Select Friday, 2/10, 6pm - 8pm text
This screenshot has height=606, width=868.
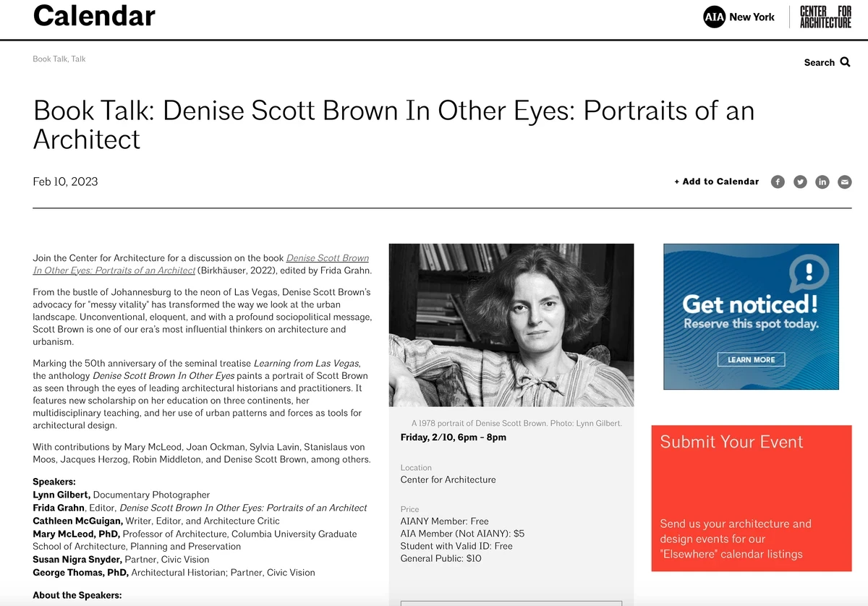pos(454,437)
